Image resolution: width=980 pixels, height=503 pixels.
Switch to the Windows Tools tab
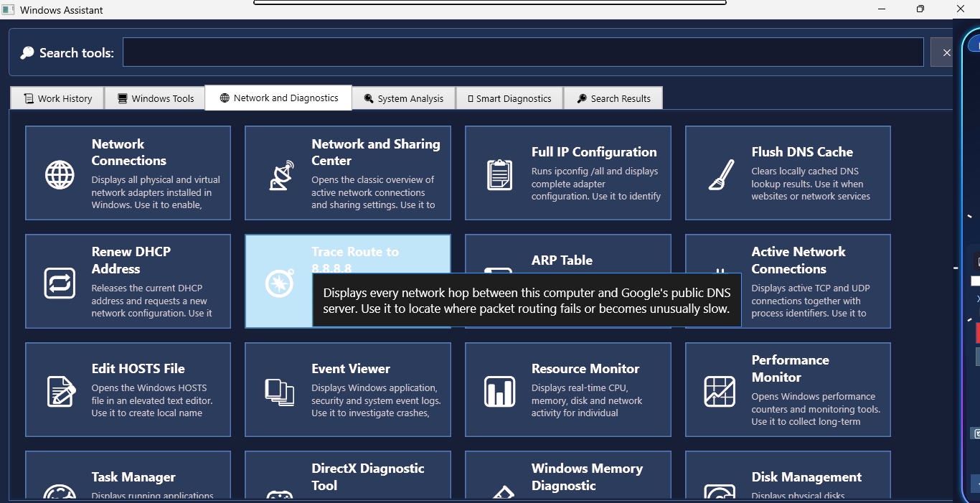[155, 98]
